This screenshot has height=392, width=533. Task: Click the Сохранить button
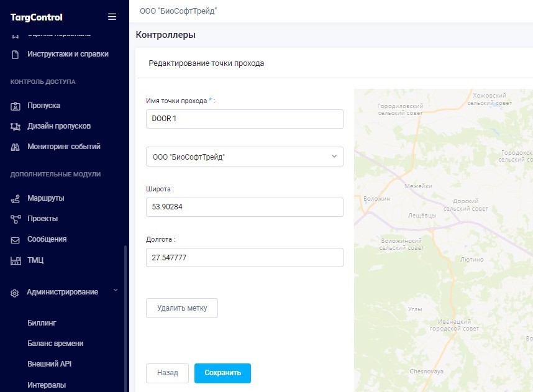pyautogui.click(x=222, y=373)
